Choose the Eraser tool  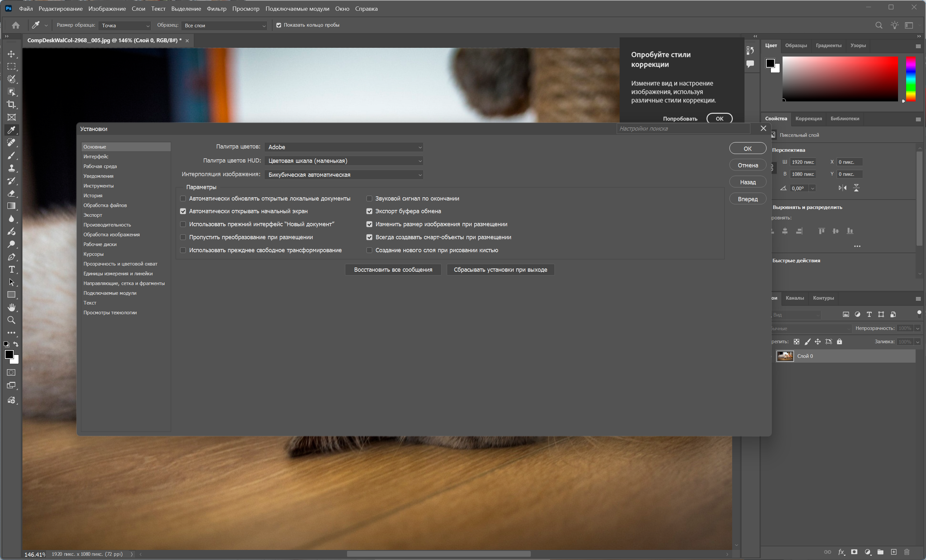pos(11,193)
